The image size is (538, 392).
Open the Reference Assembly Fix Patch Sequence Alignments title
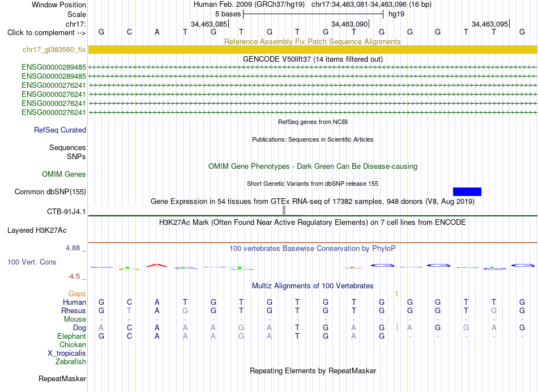(x=312, y=41)
